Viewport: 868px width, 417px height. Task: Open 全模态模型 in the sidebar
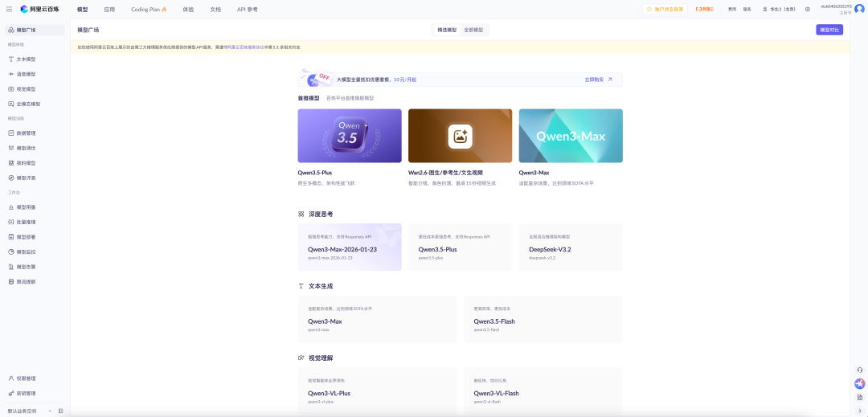click(x=35, y=104)
